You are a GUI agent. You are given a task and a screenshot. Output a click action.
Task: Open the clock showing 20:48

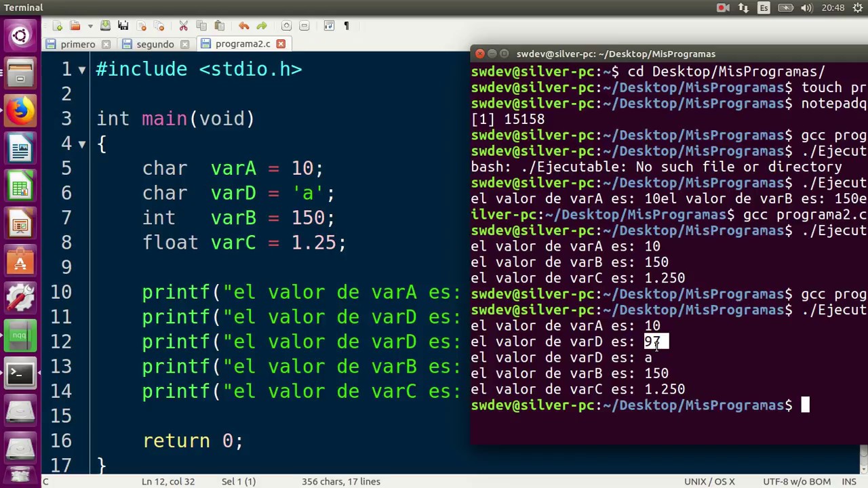click(x=833, y=7)
